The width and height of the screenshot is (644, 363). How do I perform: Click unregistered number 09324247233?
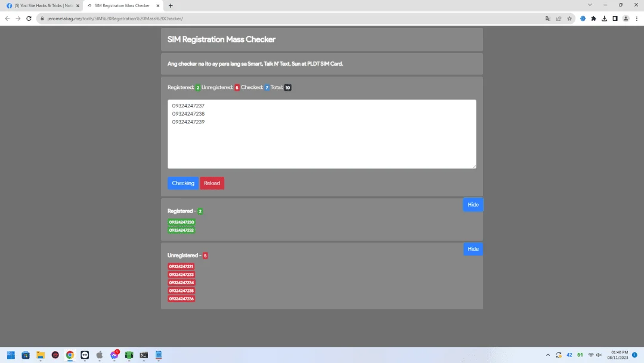181,275
